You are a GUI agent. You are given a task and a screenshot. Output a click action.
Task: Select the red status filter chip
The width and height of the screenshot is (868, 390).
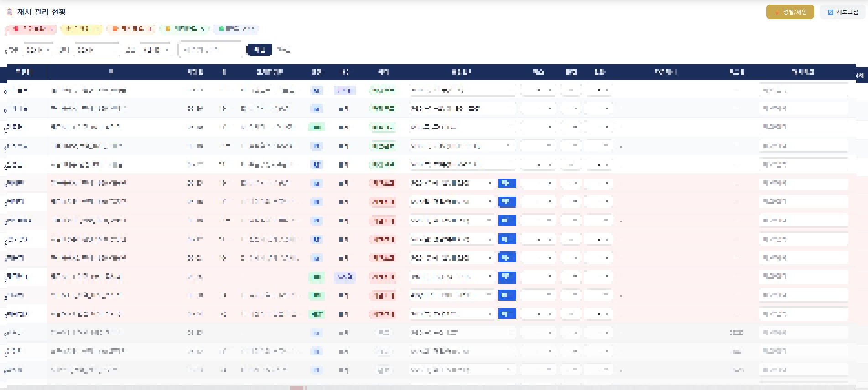[31, 29]
